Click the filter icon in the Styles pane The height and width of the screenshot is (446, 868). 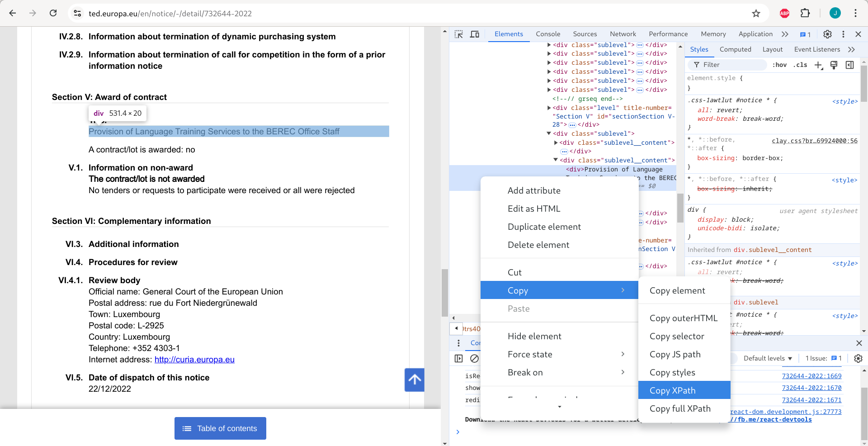(696, 65)
